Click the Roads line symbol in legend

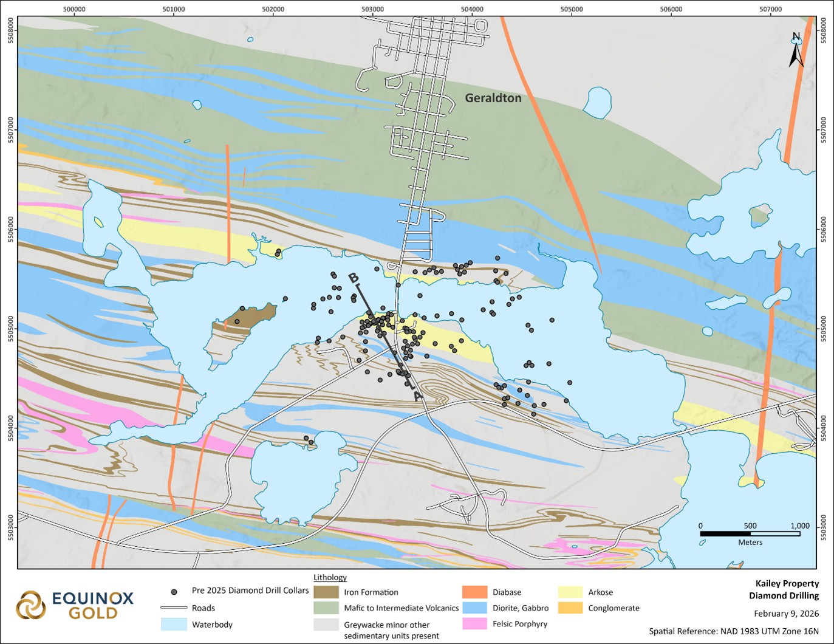coord(174,608)
